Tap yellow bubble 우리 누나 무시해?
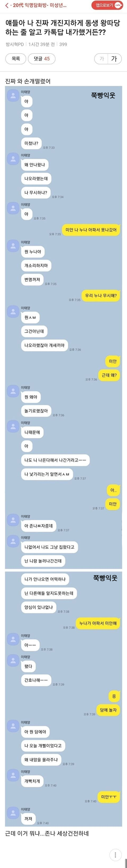 tap(101, 296)
